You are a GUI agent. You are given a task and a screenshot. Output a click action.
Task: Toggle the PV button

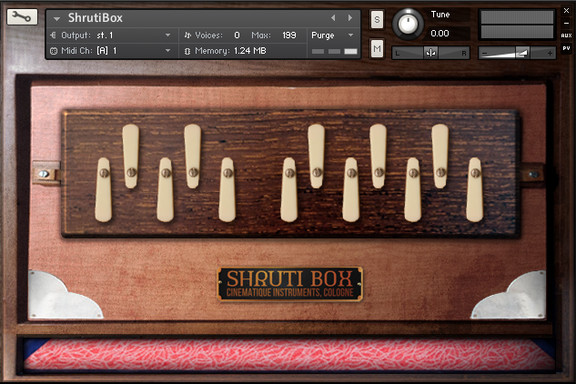tap(566, 48)
